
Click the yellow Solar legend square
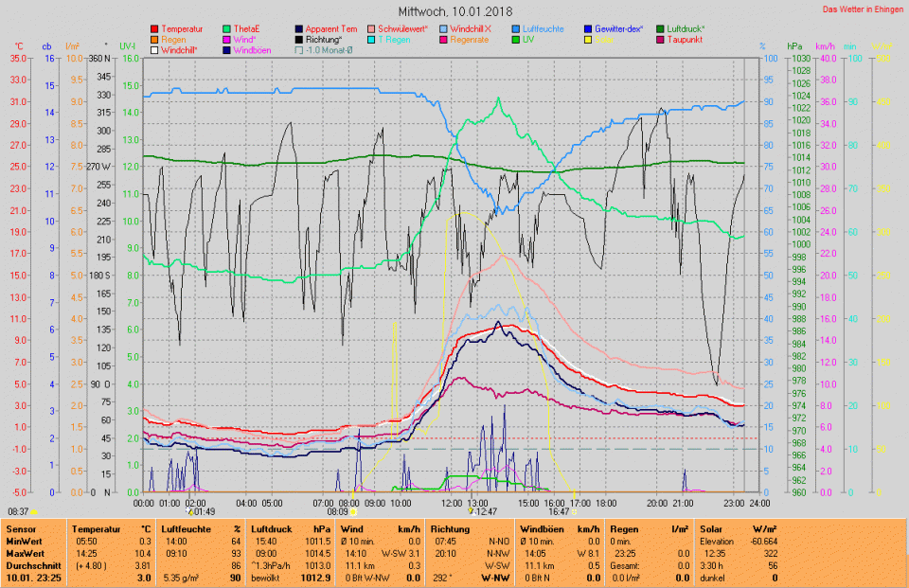click(x=587, y=40)
